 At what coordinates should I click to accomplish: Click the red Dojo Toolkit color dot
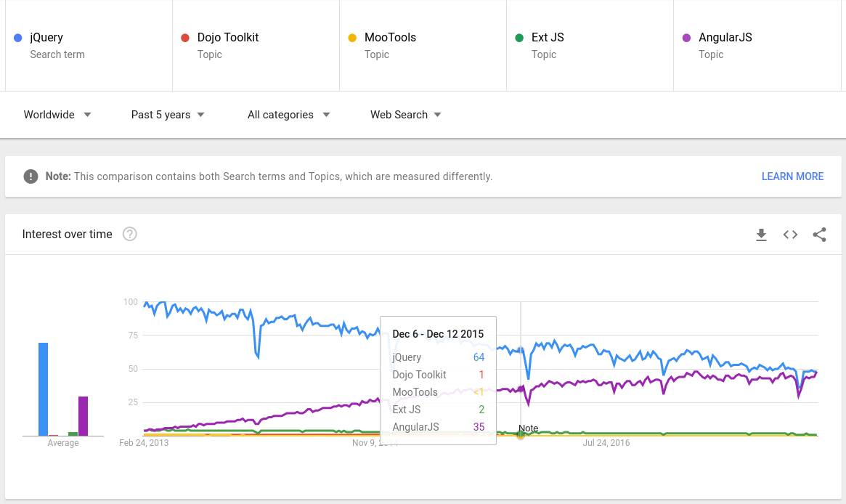[185, 38]
